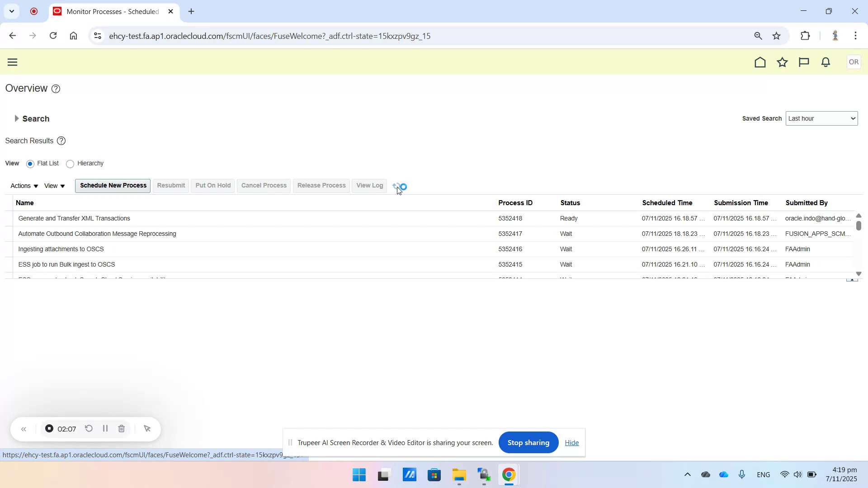Open the OR user account menu
Screen dimensions: 868x488
854,62
